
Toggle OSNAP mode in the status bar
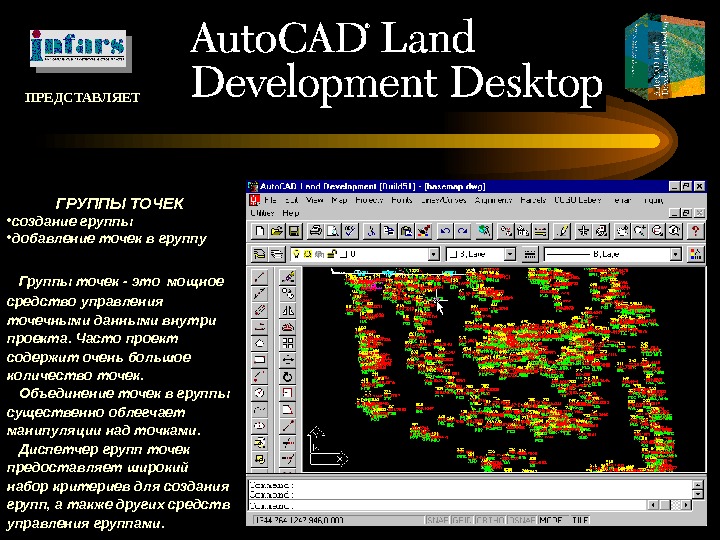(521, 520)
